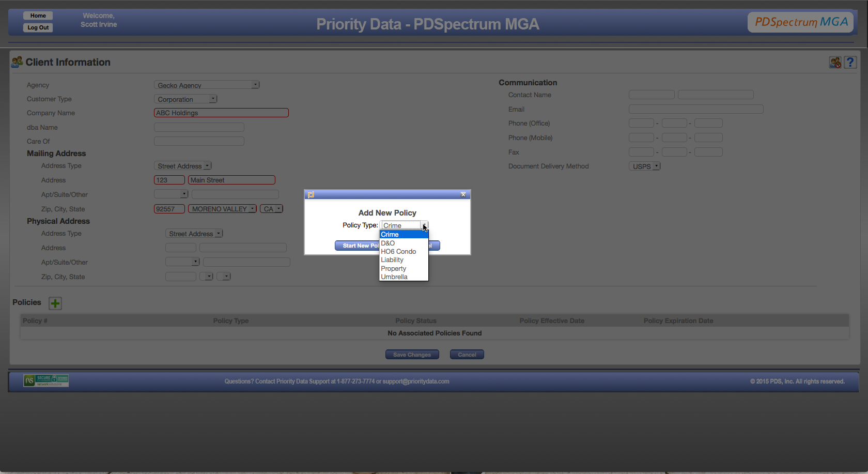Open the Document Delivery Method dropdown
Image resolution: width=868 pixels, height=474 pixels.
(x=645, y=166)
